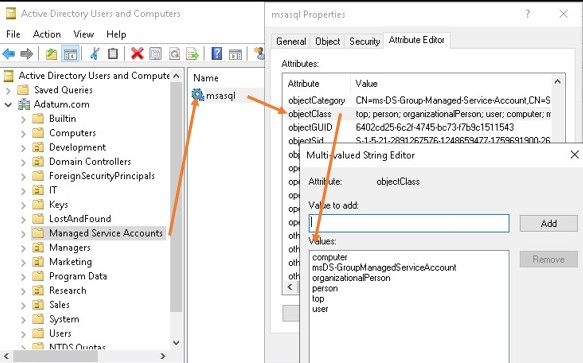Click the Active Directory root node icon
Image resolution: width=583 pixels, height=363 pixels.
9,76
